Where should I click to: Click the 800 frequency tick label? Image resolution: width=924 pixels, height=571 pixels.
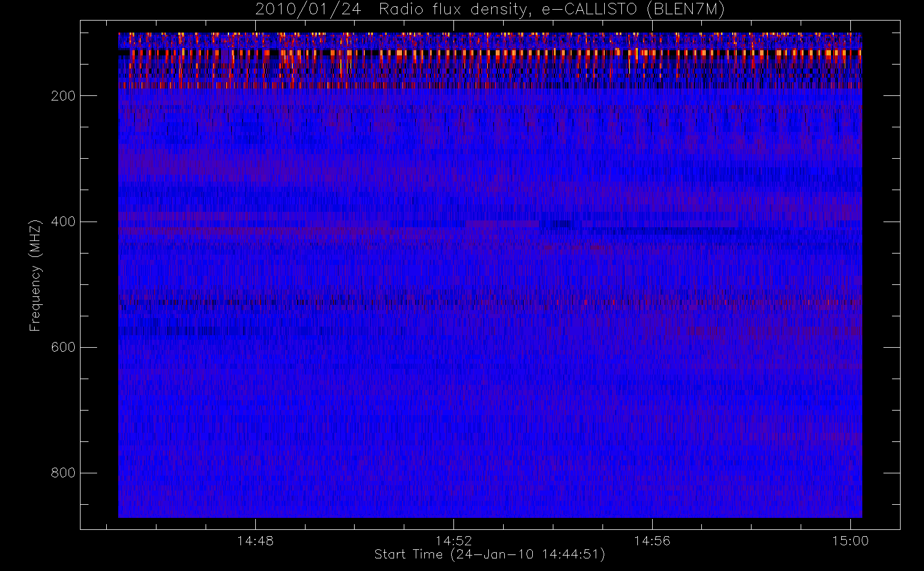(x=63, y=473)
